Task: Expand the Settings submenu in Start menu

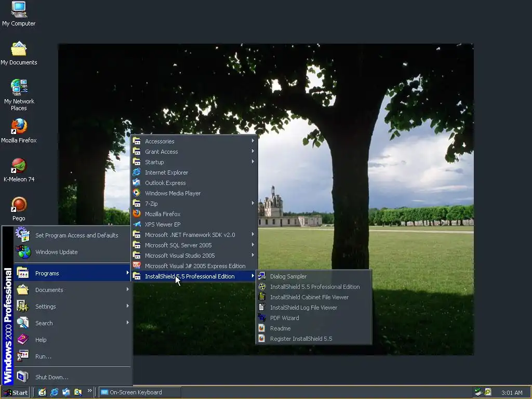Action: pyautogui.click(x=72, y=307)
